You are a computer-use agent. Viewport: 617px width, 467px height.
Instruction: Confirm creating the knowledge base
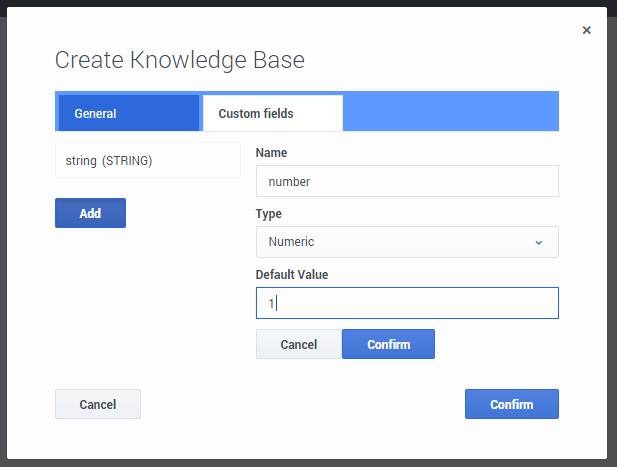tap(511, 404)
